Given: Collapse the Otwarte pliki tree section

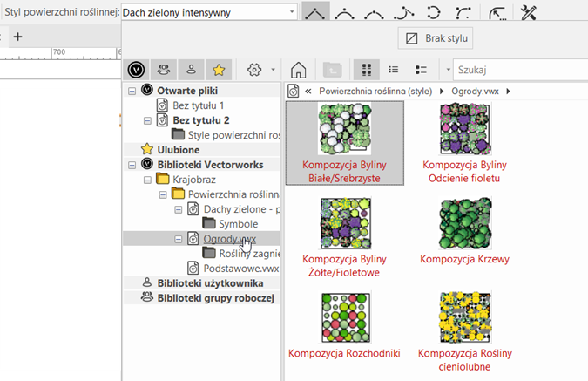Looking at the screenshot, I should pos(132,91).
